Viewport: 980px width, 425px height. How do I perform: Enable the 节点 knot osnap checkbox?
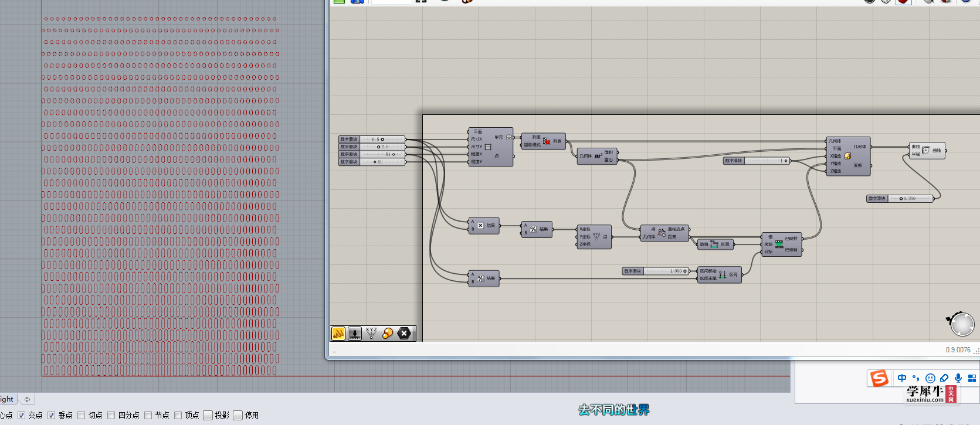(x=148, y=415)
